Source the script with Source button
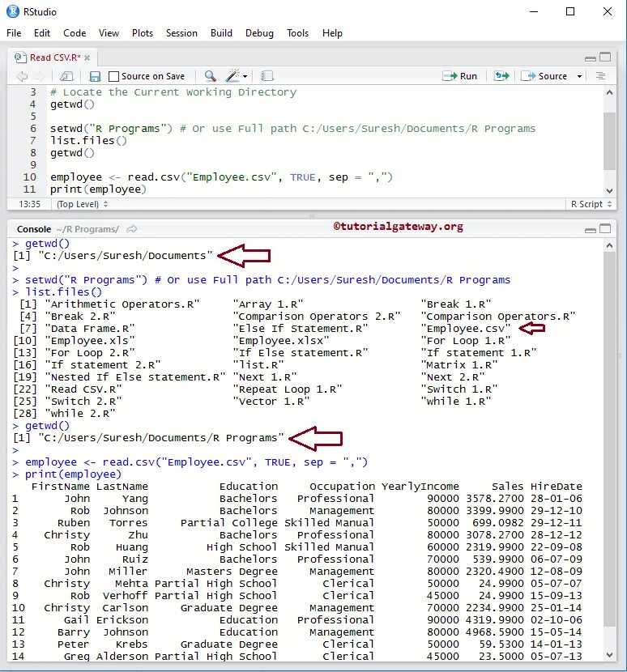 (544, 76)
